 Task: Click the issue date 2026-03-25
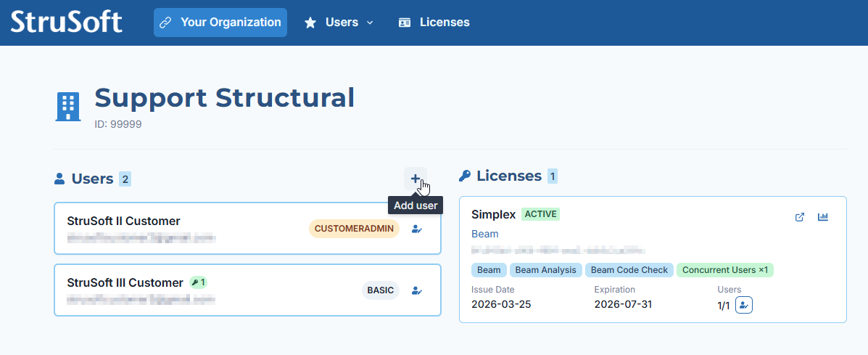click(x=501, y=304)
